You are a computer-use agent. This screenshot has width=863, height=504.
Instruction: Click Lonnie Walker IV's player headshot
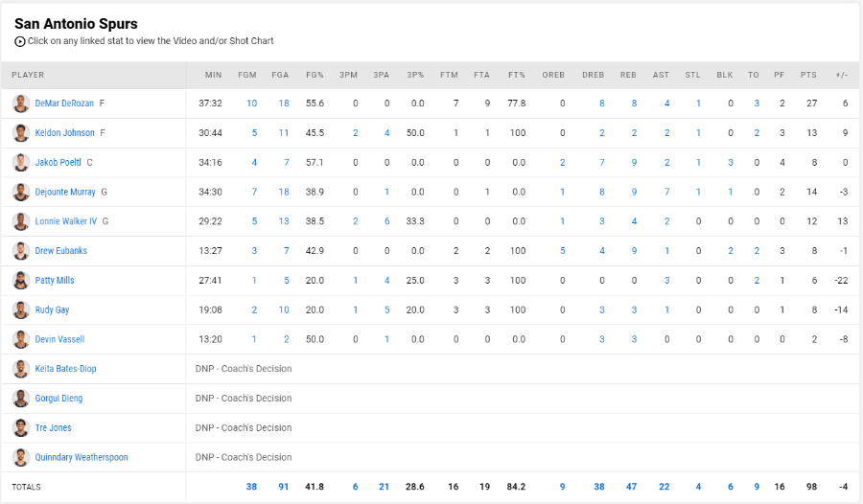point(21,221)
